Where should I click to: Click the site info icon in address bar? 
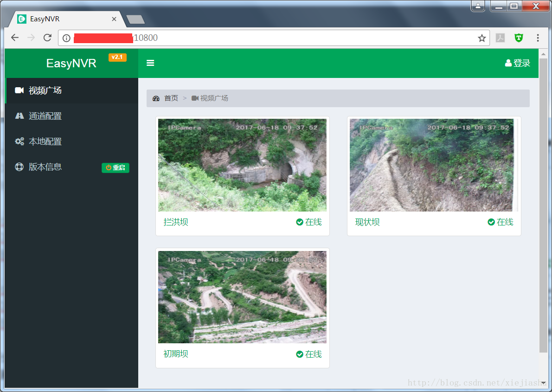[x=66, y=38]
